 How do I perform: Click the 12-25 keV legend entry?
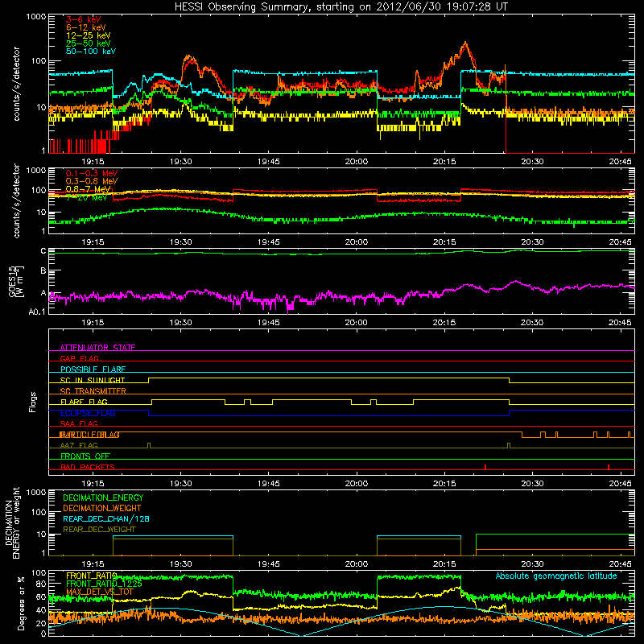pos(89,35)
